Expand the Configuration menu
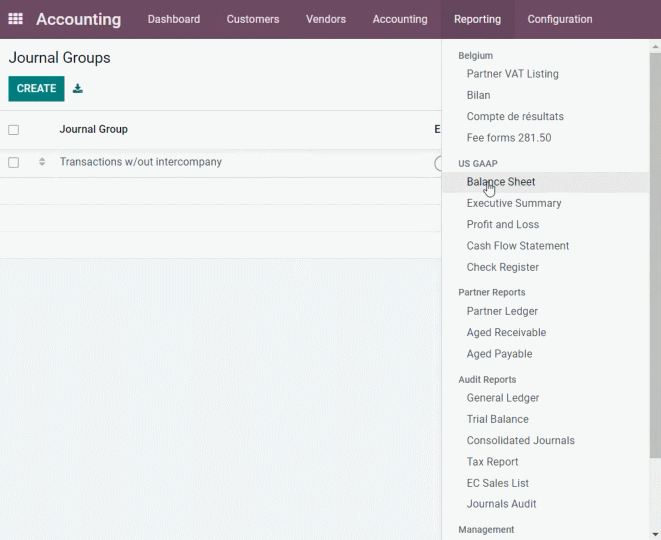 tap(560, 19)
